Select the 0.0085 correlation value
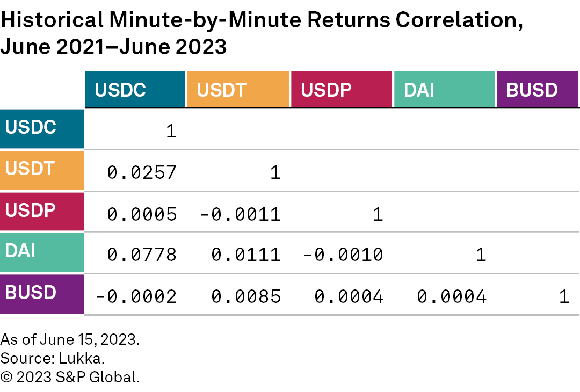Image resolution: width=580 pixels, height=392 pixels. (x=246, y=296)
